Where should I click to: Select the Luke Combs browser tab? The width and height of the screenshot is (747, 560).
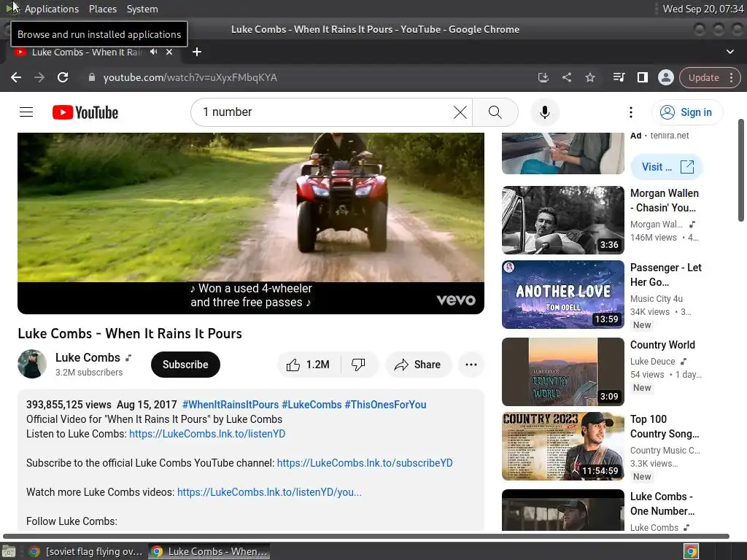coord(86,52)
